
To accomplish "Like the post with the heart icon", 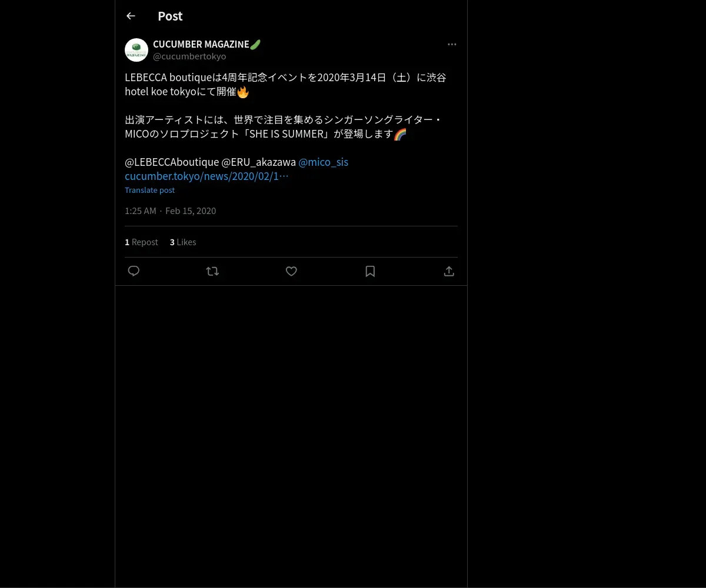I will click(291, 271).
